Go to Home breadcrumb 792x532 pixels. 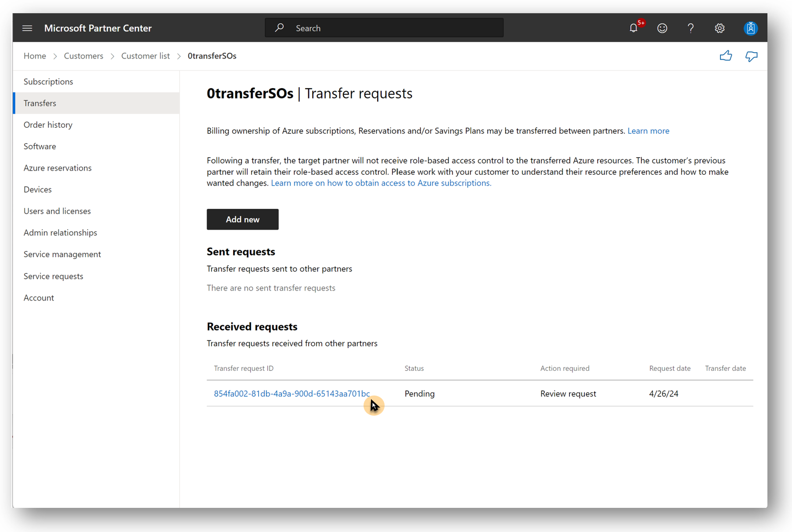[35, 56]
